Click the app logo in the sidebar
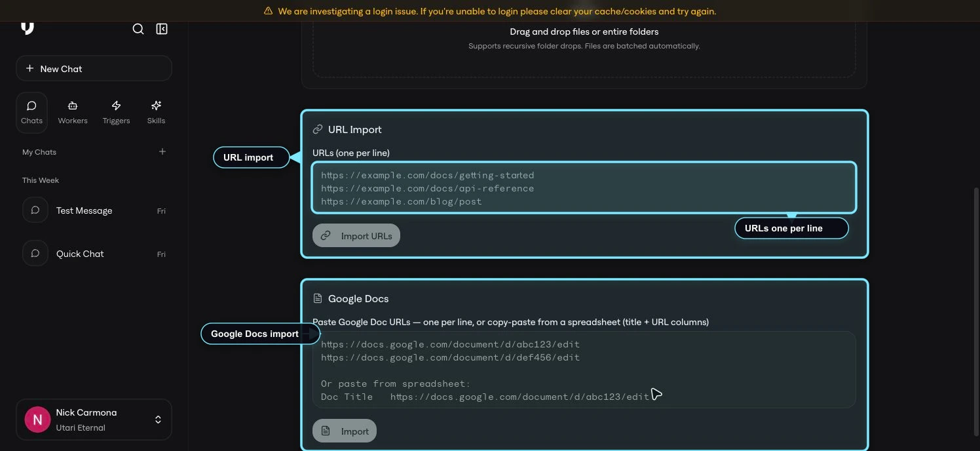Viewport: 980px width, 451px height. (28, 28)
